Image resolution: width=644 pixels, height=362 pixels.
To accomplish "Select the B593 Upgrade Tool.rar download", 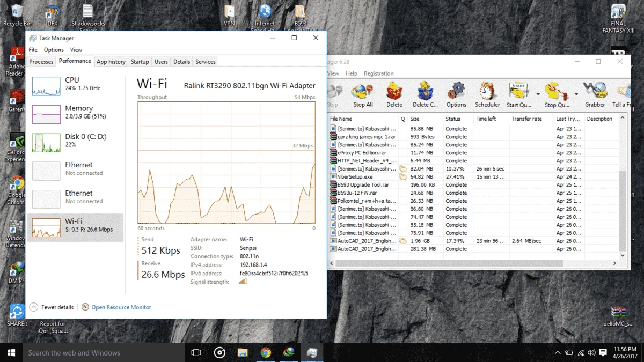I will pos(473,184).
